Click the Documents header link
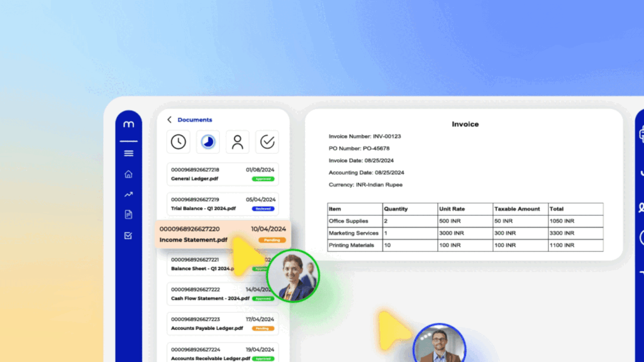 (x=195, y=120)
